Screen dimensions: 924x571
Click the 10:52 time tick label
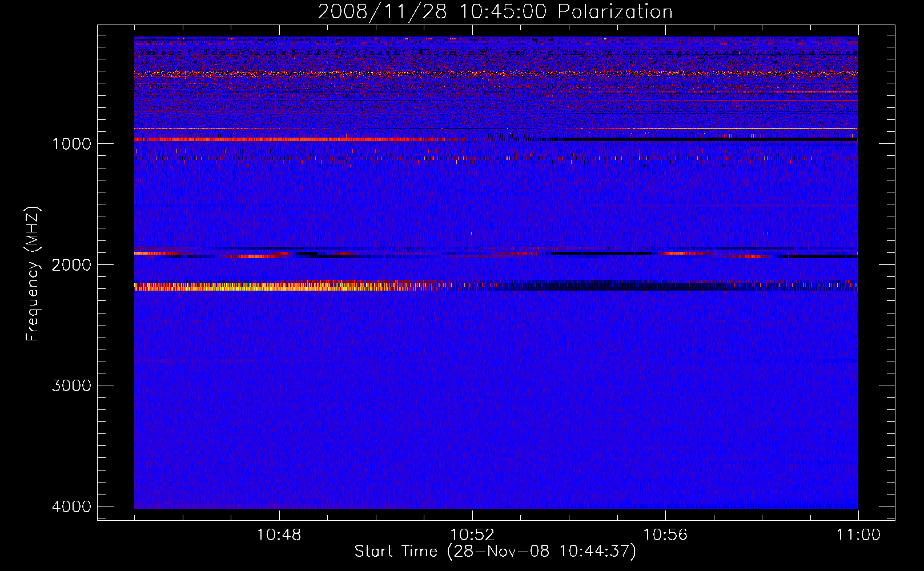472,535
